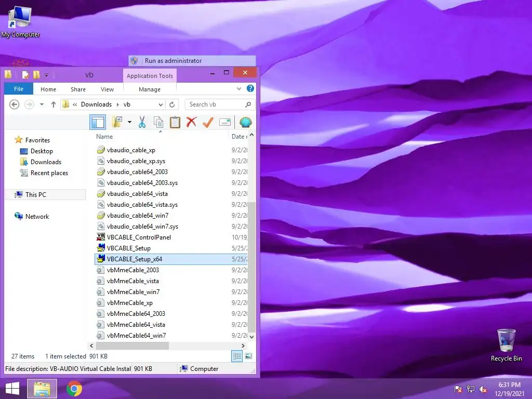Select file vbMmeCable_2003
The height and width of the screenshot is (399, 532).
coord(132,270)
